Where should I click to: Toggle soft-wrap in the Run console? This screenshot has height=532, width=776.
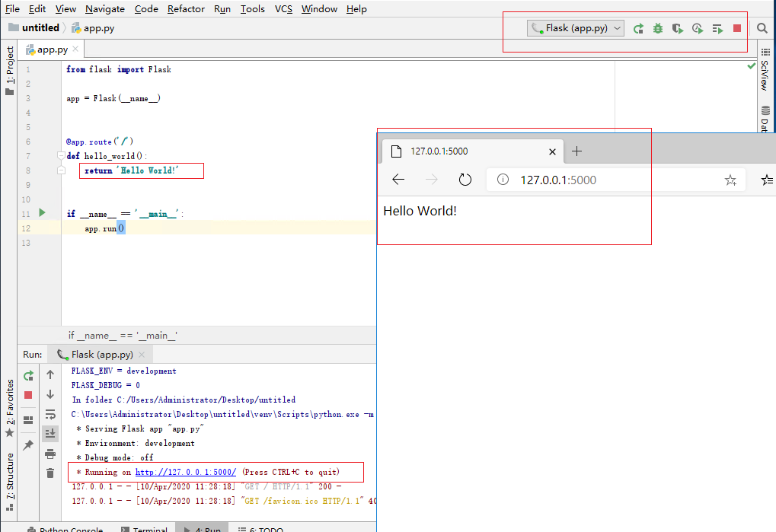click(50, 415)
